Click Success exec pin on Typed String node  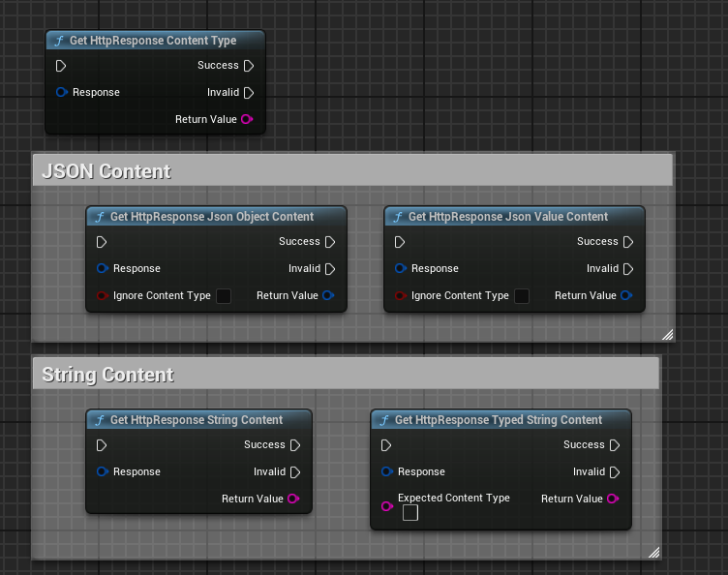615,445
